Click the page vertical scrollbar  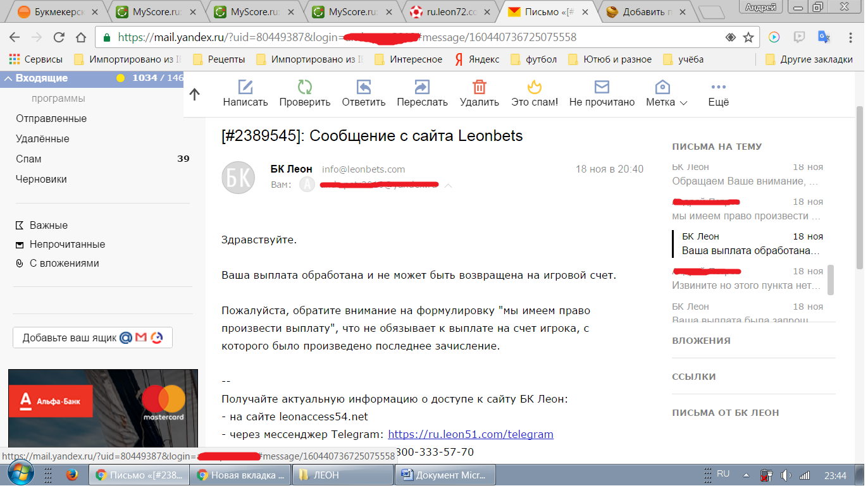(860, 186)
